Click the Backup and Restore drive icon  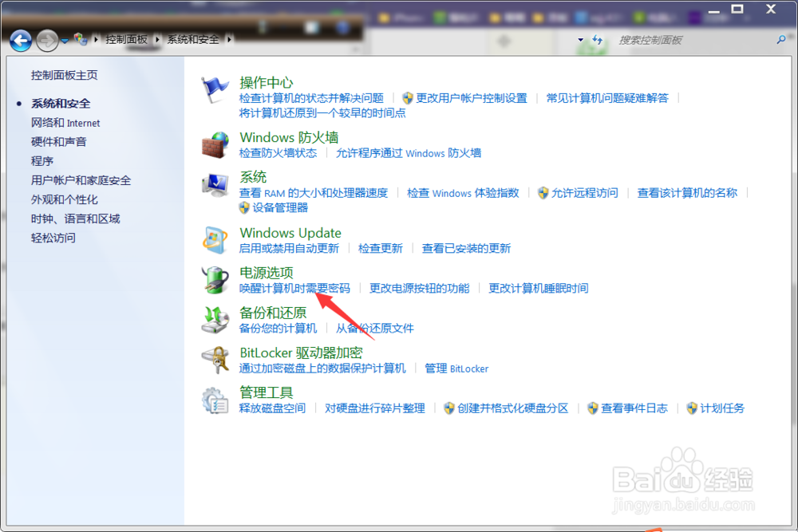[215, 320]
